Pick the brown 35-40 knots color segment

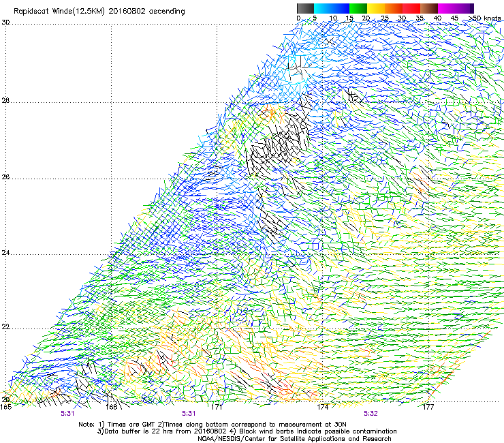point(429,8)
